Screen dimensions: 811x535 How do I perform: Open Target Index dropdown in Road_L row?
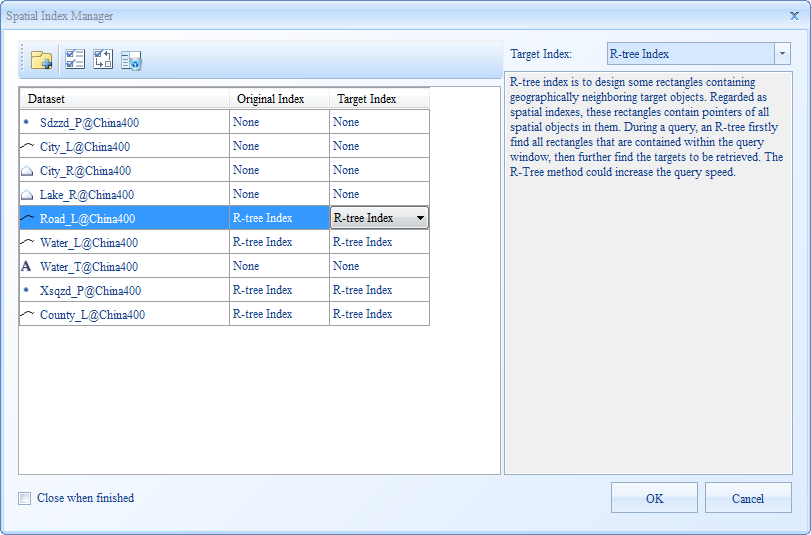[420, 218]
